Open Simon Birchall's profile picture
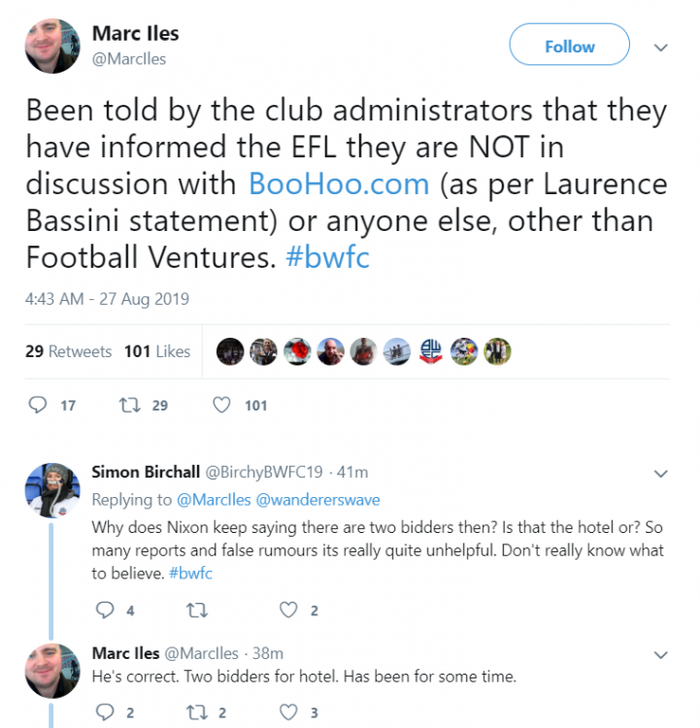 52,491
